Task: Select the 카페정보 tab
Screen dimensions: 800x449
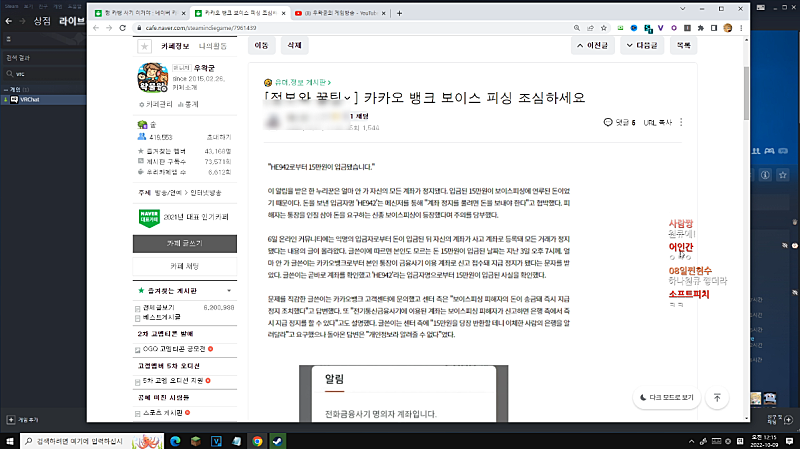Action: point(175,46)
